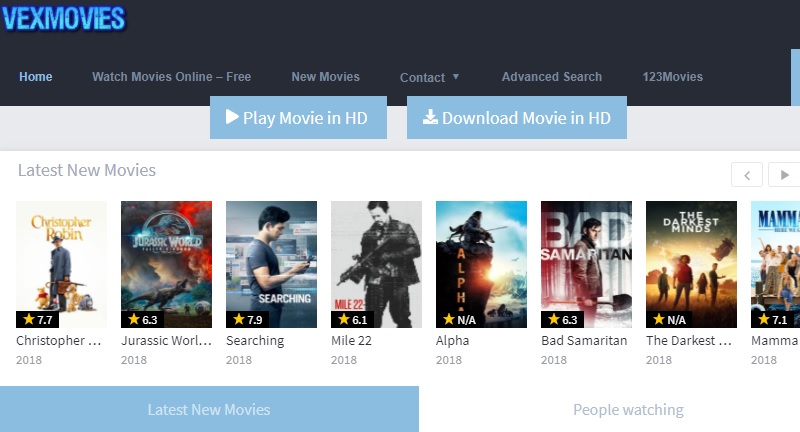
Task: Open The Darkest Minds poster
Action: tap(691, 264)
